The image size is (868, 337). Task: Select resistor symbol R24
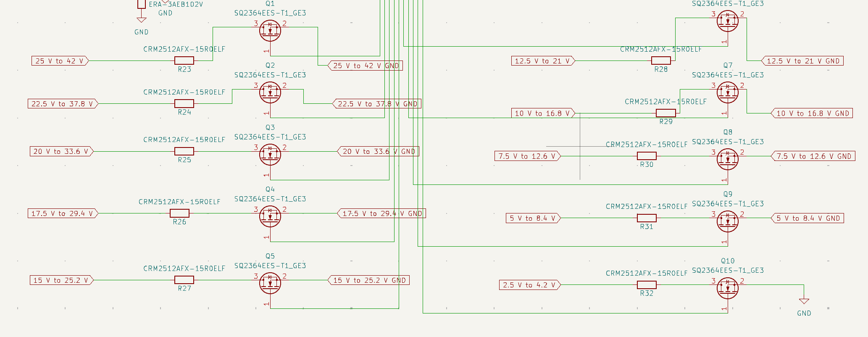point(184,103)
